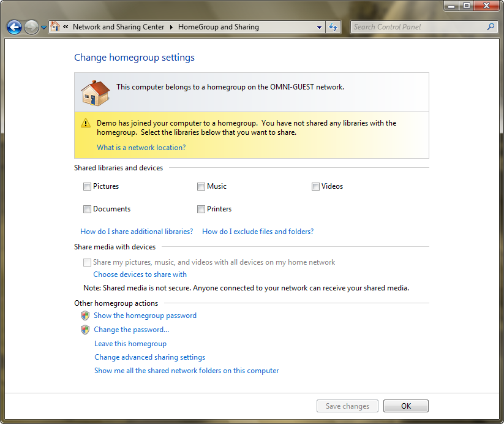Image resolution: width=504 pixels, height=424 pixels.
Task: Click the Shared libraries and devices label
Action: (x=118, y=168)
